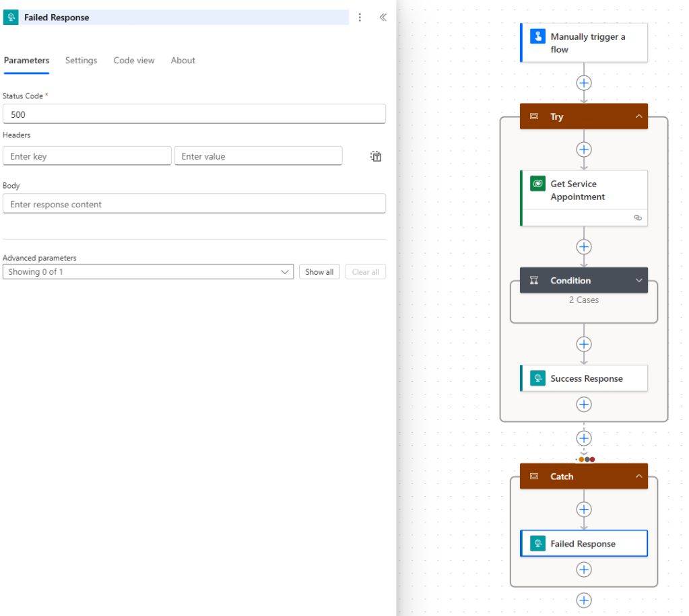The width and height of the screenshot is (689, 616).
Task: Click the Status Code input field
Action: 194,114
